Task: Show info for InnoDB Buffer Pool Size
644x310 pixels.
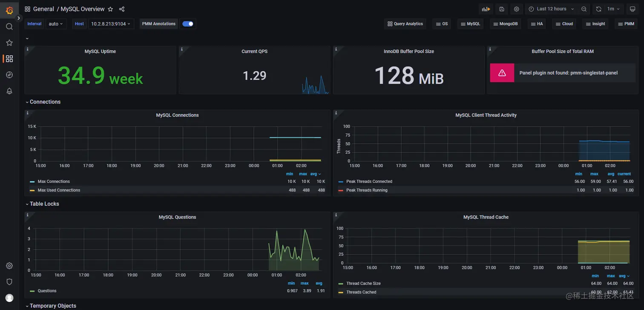Action: (336, 49)
